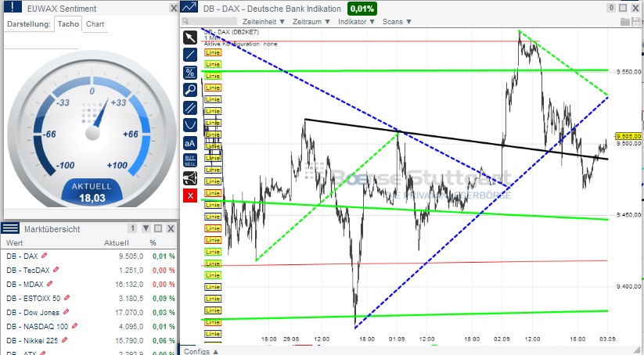The width and height of the screenshot is (644, 355).
Task: Click the pencil icon next to DB - MDAX
Action: click(50, 283)
